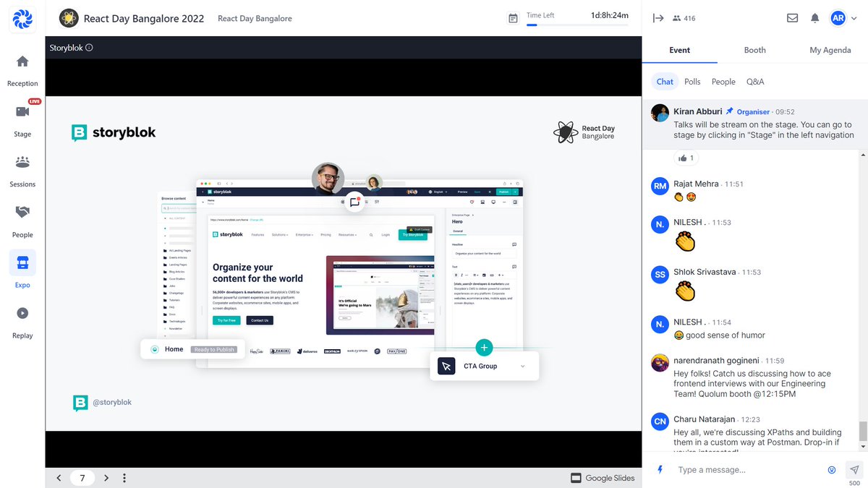Select the People sub-tab

pos(723,82)
